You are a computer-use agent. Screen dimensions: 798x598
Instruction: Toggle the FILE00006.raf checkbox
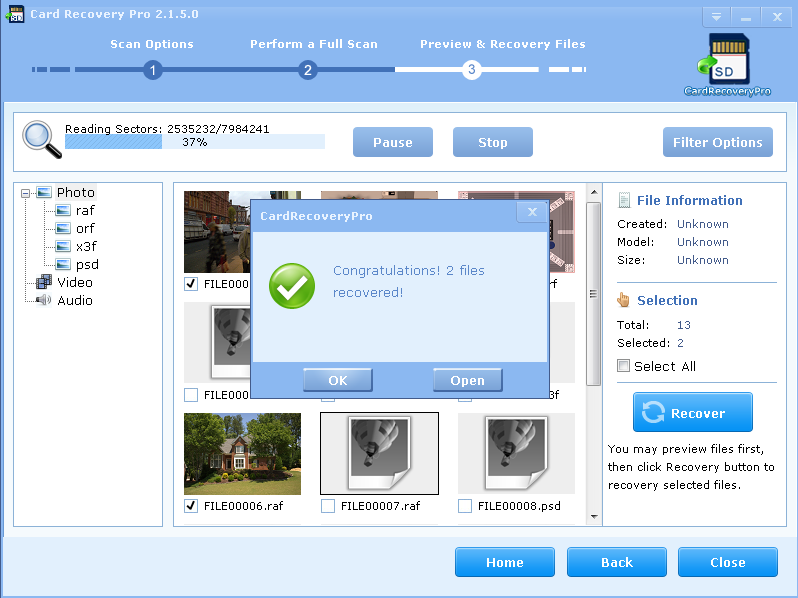[x=191, y=505]
